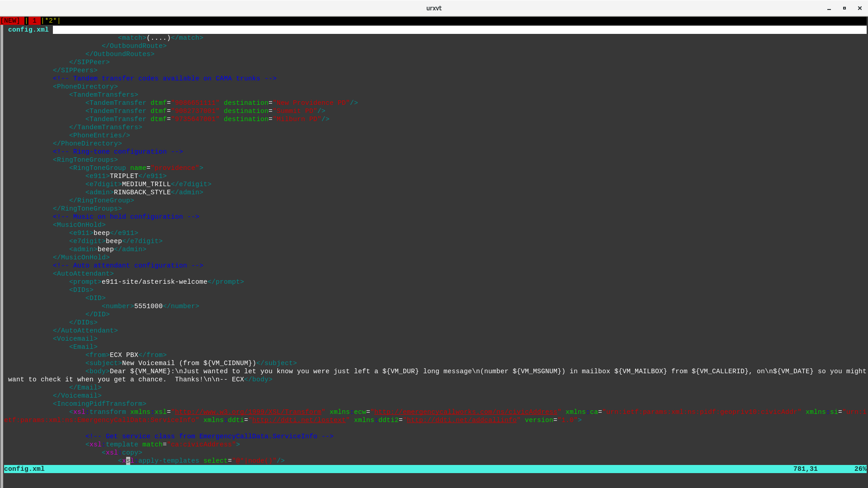This screenshot has width=868, height=488.
Task: Click the Get service class comment
Action: tap(209, 436)
